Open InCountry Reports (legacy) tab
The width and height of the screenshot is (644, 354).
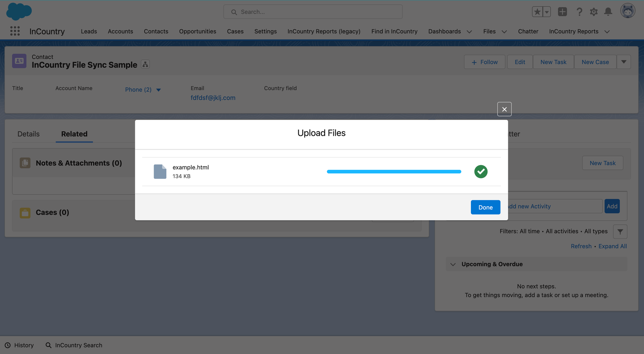(324, 31)
